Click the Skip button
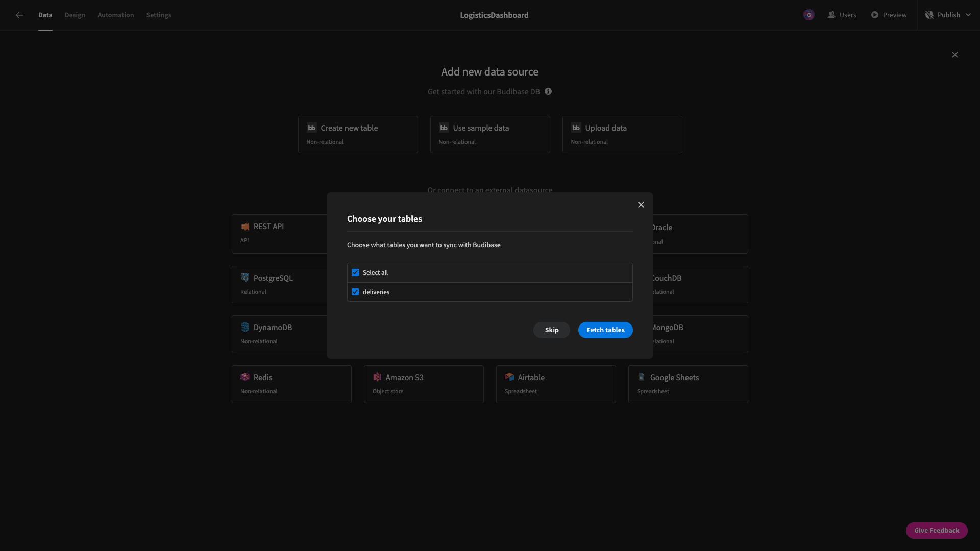980x551 pixels. click(552, 330)
